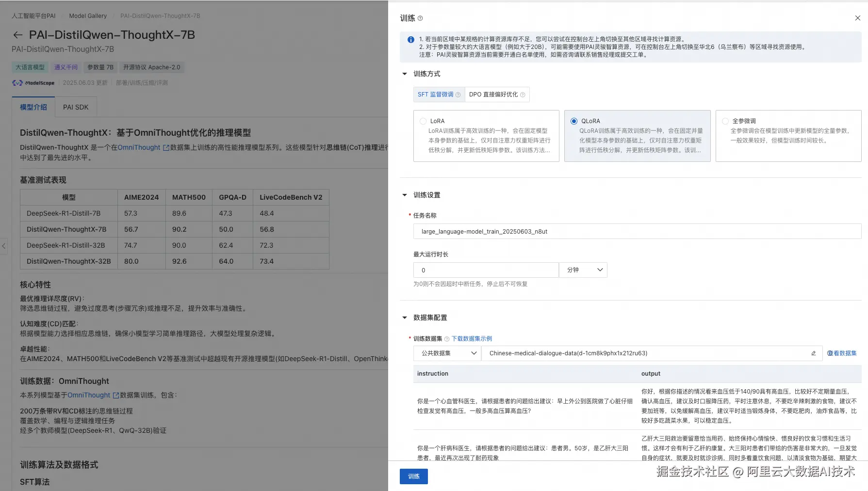This screenshot has width=868, height=491.
Task: Click the edit pencil icon in dataset field
Action: coord(814,353)
